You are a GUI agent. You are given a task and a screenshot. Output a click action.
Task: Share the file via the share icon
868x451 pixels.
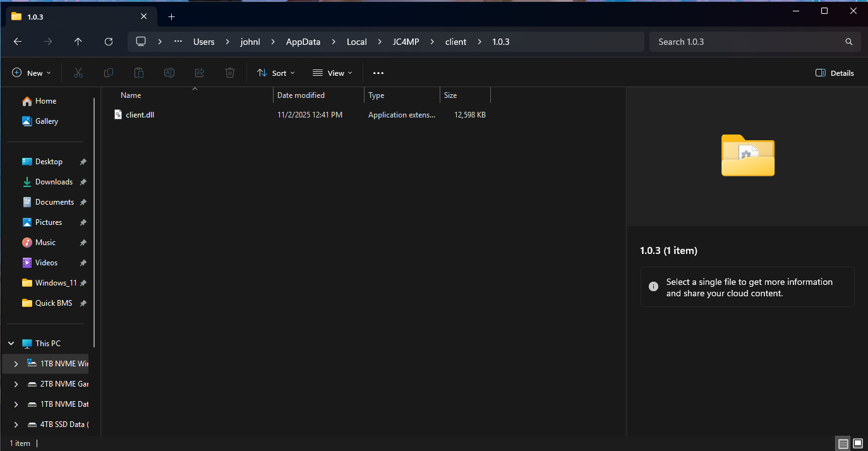coord(199,73)
